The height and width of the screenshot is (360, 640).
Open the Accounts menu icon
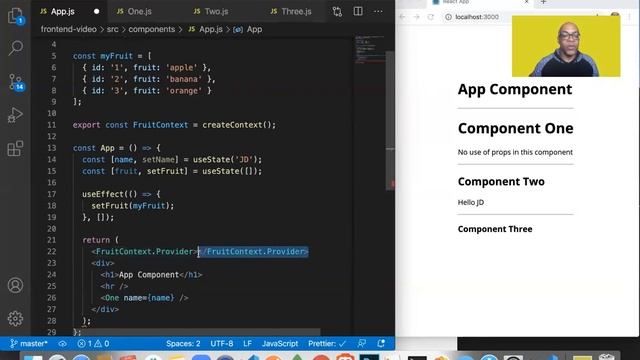pyautogui.click(x=16, y=285)
